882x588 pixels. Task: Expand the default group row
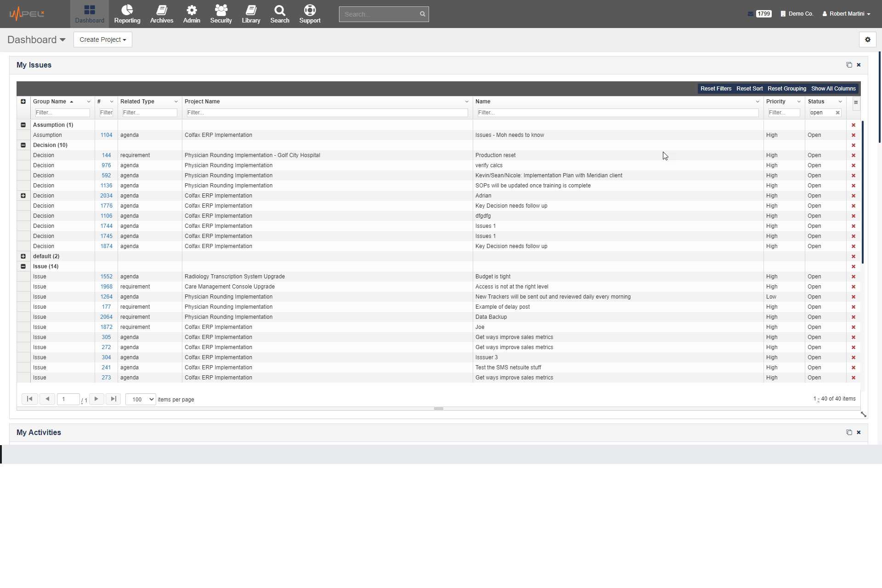pos(23,256)
